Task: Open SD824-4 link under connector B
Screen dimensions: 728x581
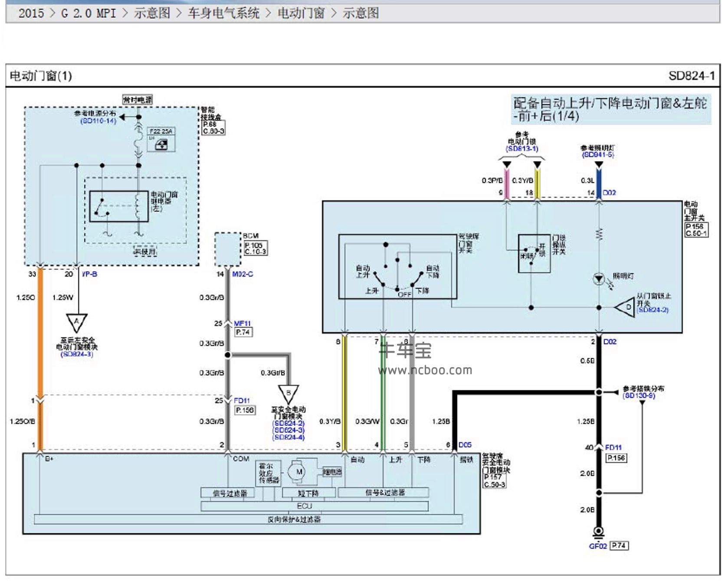Action: (289, 437)
